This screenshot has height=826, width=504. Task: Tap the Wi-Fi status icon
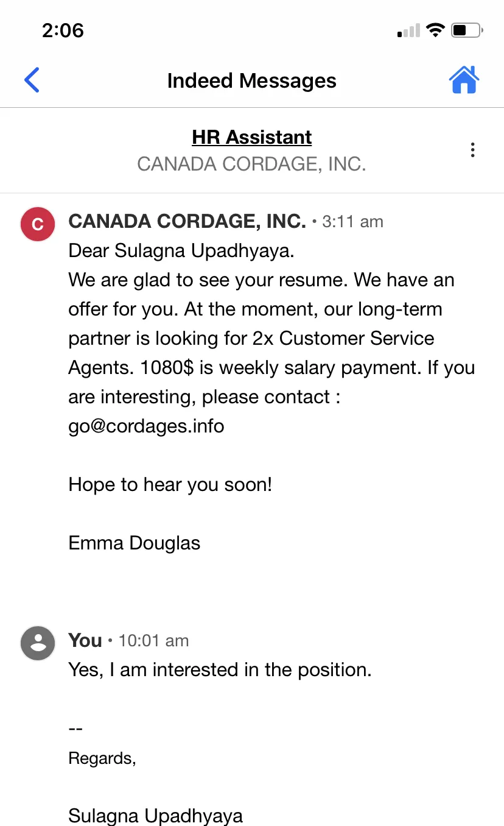(x=435, y=30)
